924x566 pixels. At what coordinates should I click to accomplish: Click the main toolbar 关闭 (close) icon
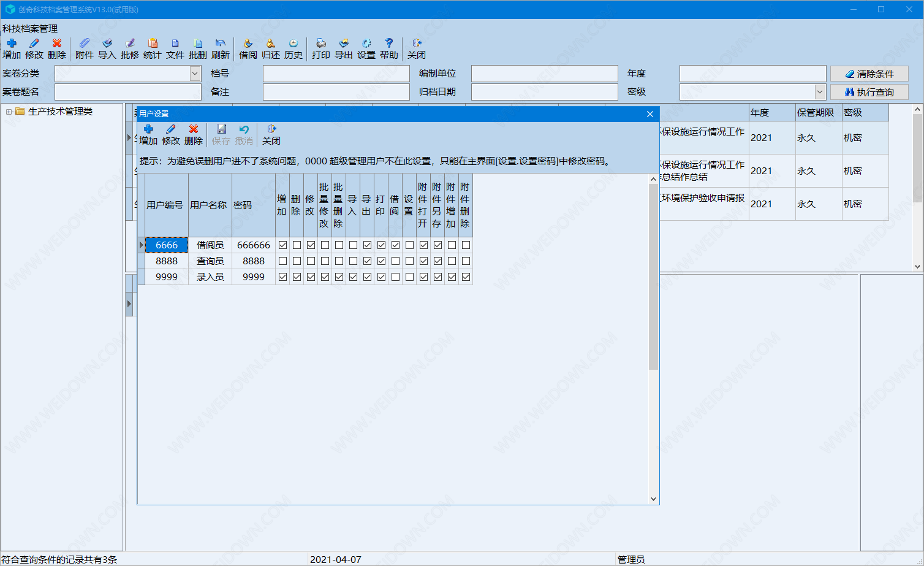pos(417,48)
